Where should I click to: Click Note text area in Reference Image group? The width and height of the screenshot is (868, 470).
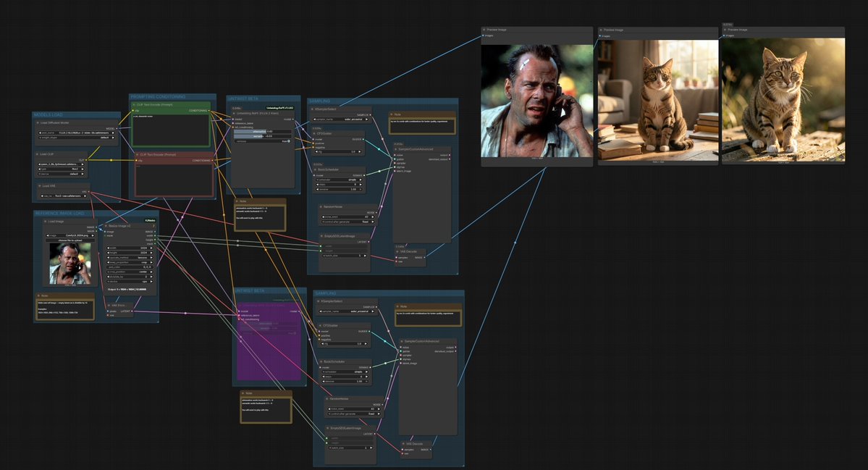pos(64,309)
